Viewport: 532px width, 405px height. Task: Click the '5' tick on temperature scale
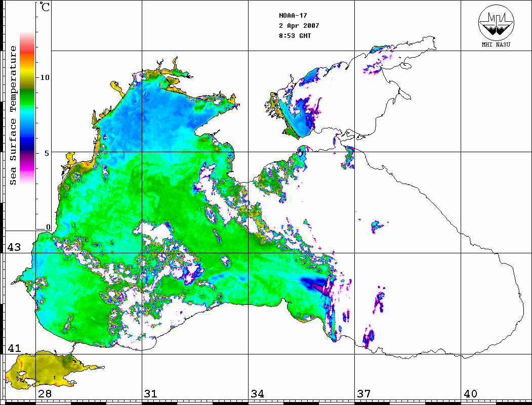click(x=47, y=153)
